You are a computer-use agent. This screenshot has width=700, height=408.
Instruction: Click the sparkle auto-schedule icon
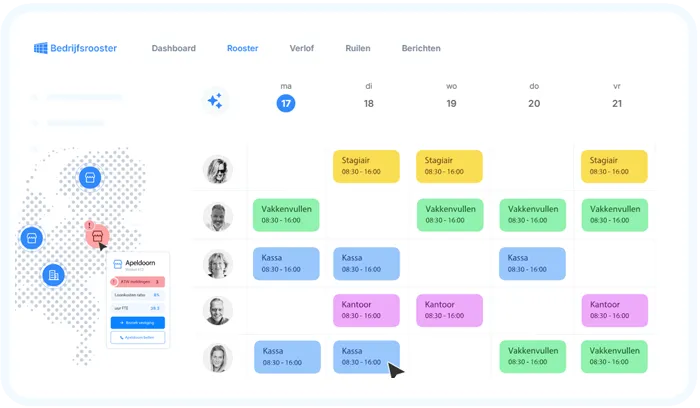(x=214, y=101)
